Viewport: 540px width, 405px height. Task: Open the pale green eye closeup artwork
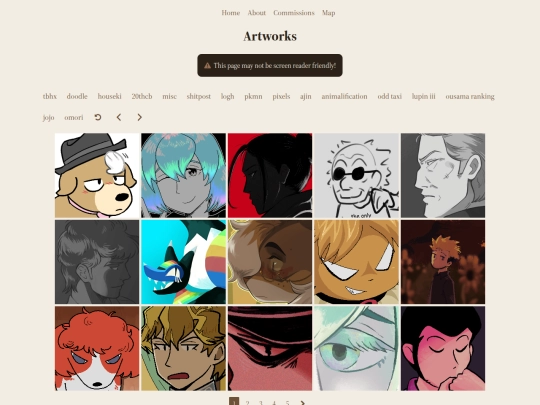click(x=356, y=349)
